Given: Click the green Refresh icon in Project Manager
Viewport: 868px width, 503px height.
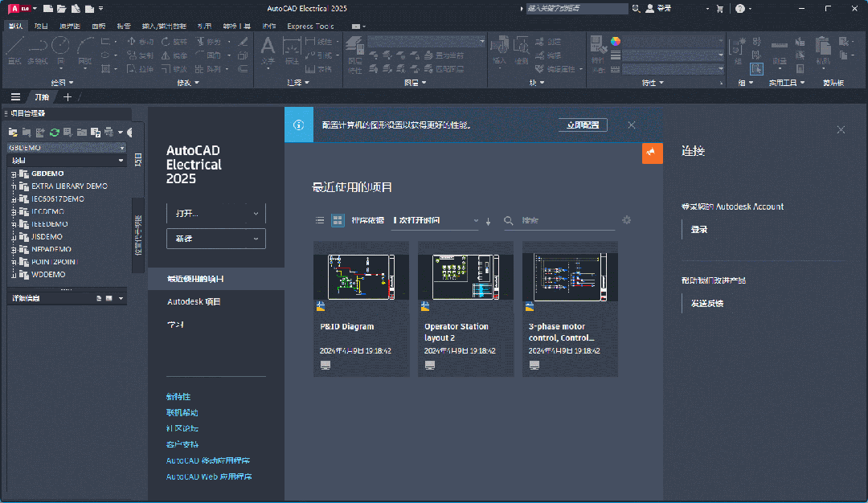Looking at the screenshot, I should point(55,133).
